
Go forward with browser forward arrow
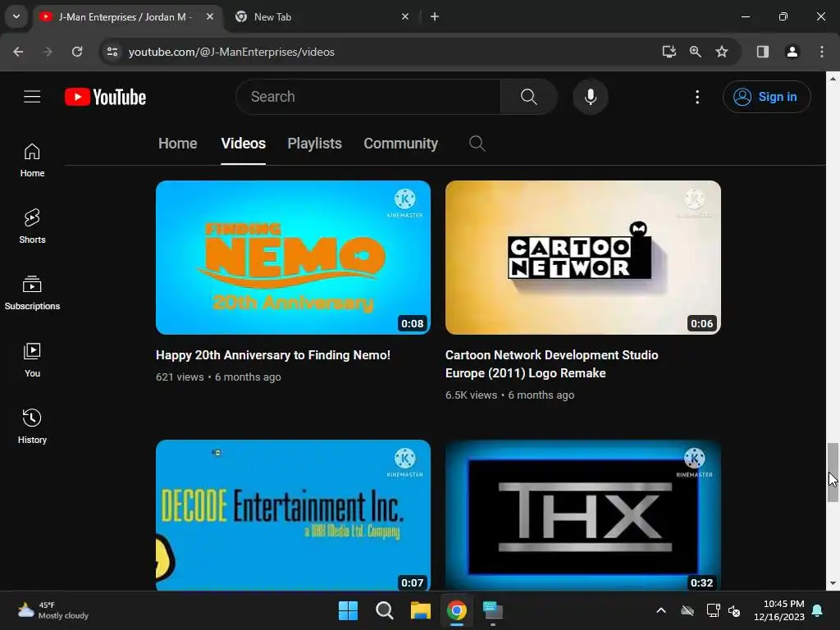pyautogui.click(x=48, y=52)
